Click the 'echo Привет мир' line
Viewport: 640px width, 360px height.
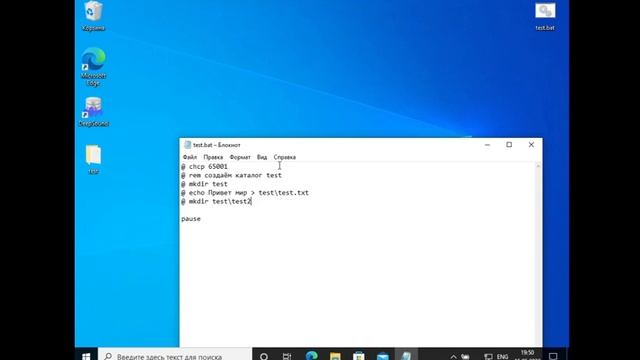245,193
